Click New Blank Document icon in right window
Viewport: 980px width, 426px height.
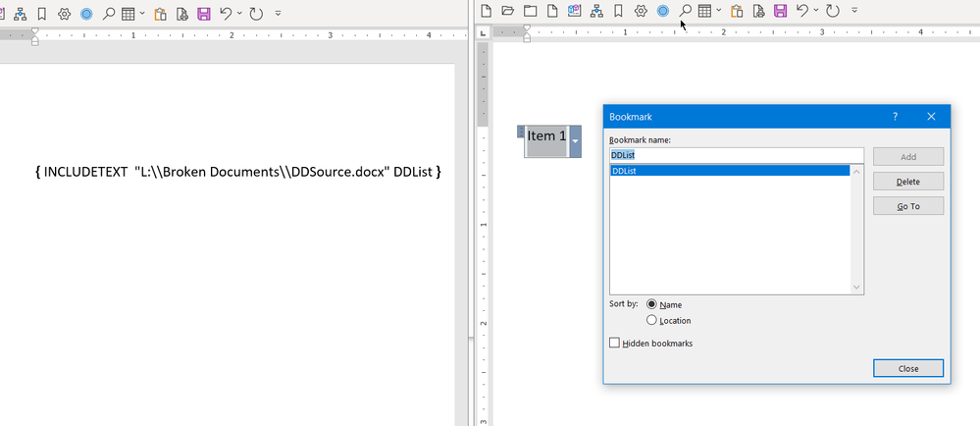(x=487, y=11)
